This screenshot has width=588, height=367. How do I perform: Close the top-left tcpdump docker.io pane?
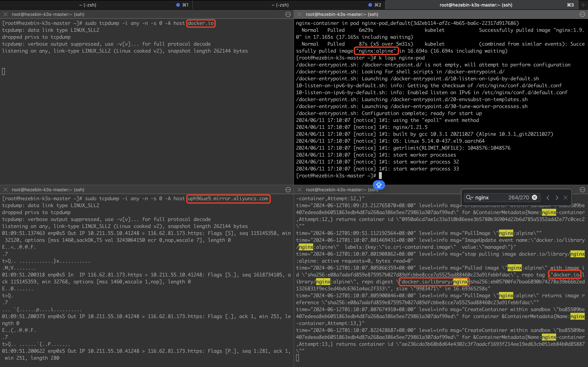click(5, 14)
